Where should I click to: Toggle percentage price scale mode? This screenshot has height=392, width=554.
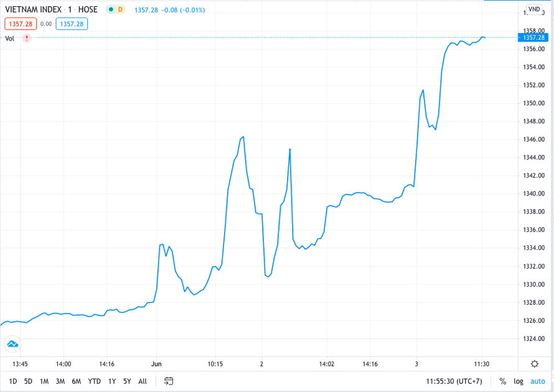click(x=502, y=380)
